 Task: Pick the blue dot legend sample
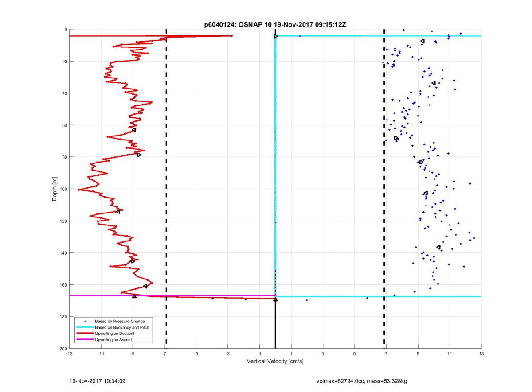point(85,321)
